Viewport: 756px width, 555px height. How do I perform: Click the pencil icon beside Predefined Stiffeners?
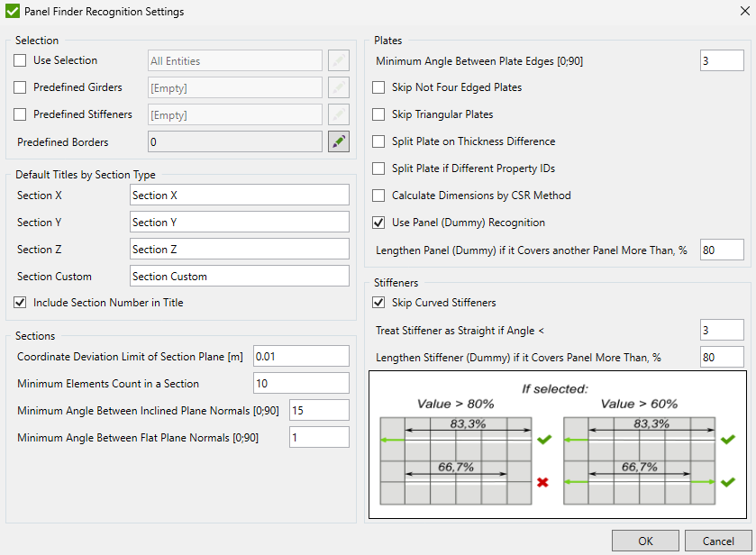338,114
